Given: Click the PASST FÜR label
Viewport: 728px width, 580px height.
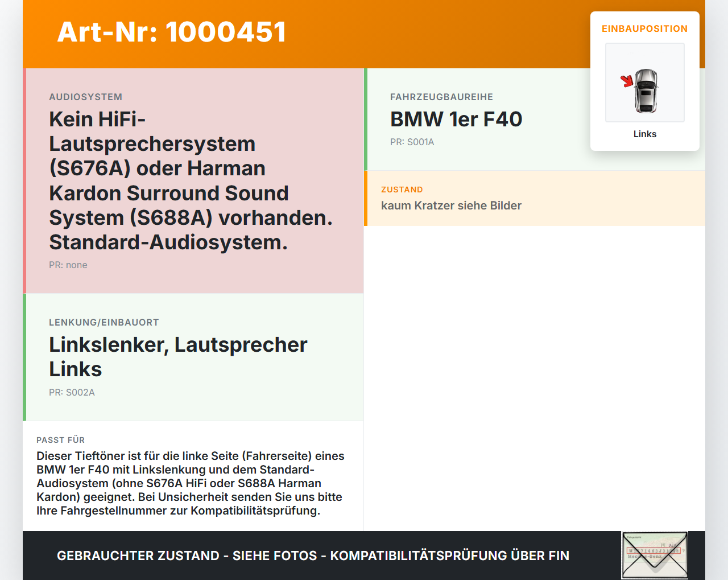Looking at the screenshot, I should (60, 440).
